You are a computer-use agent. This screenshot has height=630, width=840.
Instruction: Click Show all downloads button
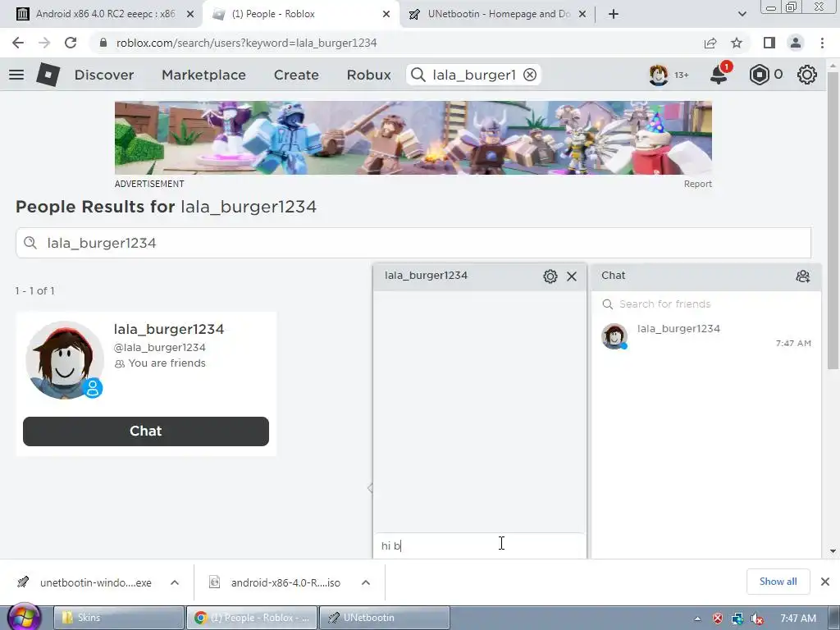point(778,582)
